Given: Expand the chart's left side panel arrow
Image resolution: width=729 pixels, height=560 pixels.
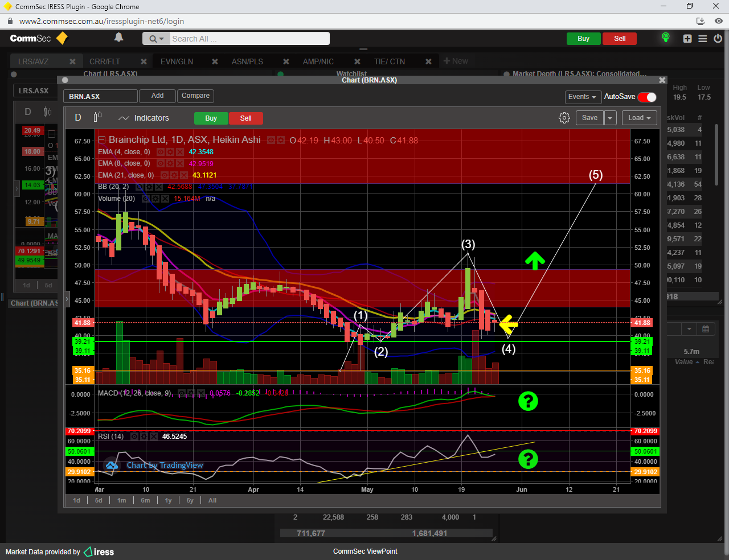Looking at the screenshot, I should click(67, 298).
